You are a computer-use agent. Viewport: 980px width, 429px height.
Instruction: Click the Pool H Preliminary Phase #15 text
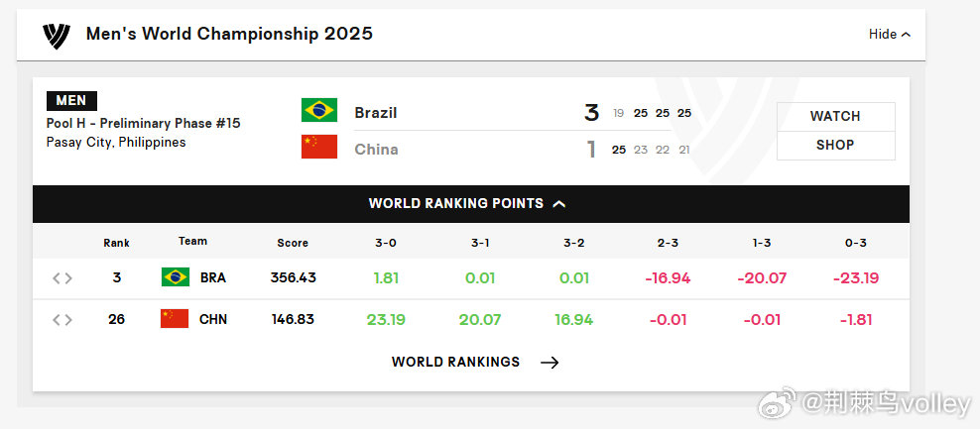(143, 124)
